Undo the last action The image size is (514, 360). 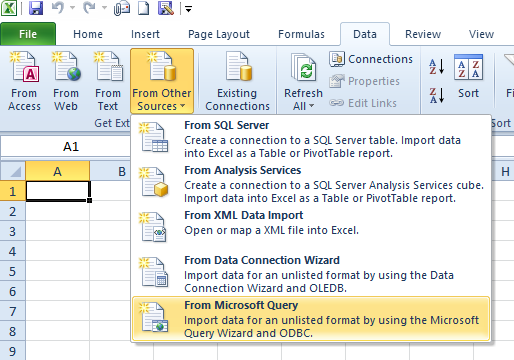click(x=58, y=8)
